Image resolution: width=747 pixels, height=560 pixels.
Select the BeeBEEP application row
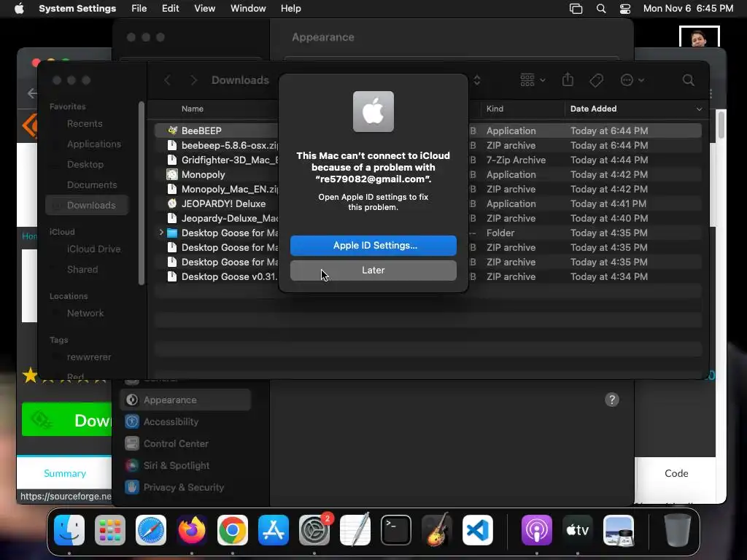pyautogui.click(x=427, y=131)
